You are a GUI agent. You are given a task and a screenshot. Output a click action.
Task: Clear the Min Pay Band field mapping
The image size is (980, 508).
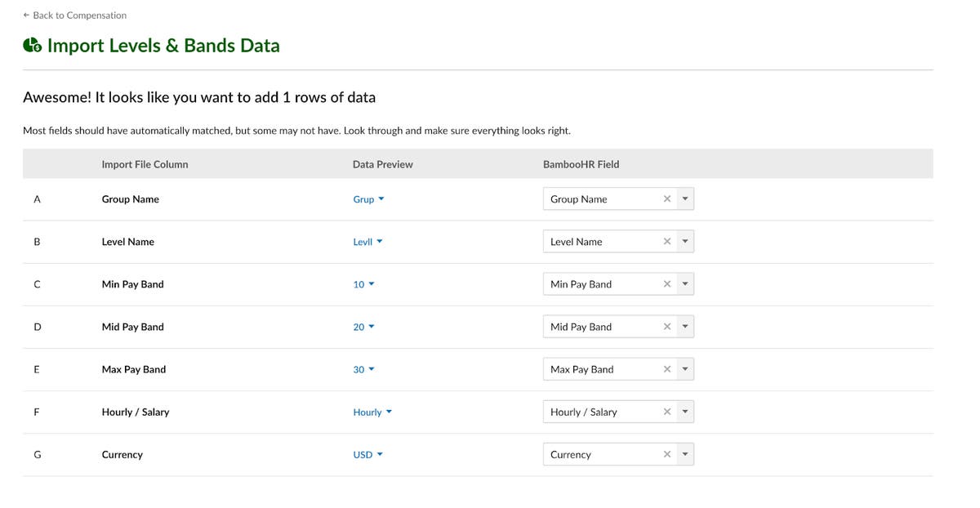point(666,283)
